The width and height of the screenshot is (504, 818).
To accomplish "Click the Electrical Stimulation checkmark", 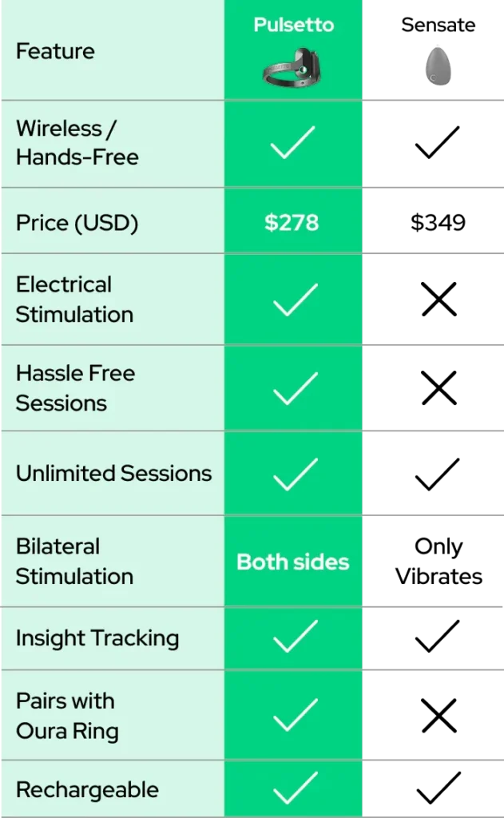I will tap(293, 300).
